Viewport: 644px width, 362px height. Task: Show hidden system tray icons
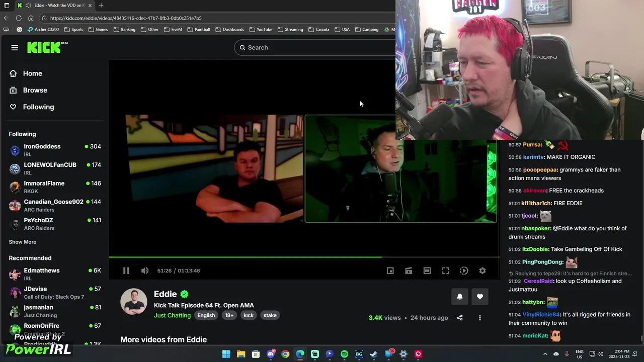(x=545, y=354)
